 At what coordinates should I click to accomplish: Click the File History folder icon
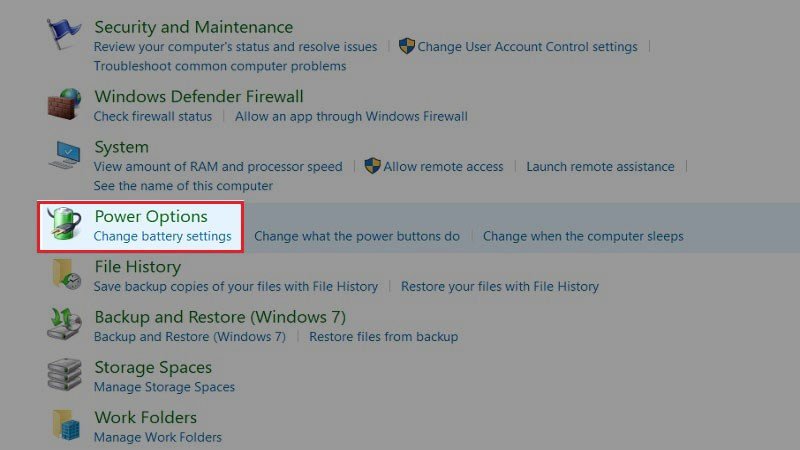pos(66,274)
